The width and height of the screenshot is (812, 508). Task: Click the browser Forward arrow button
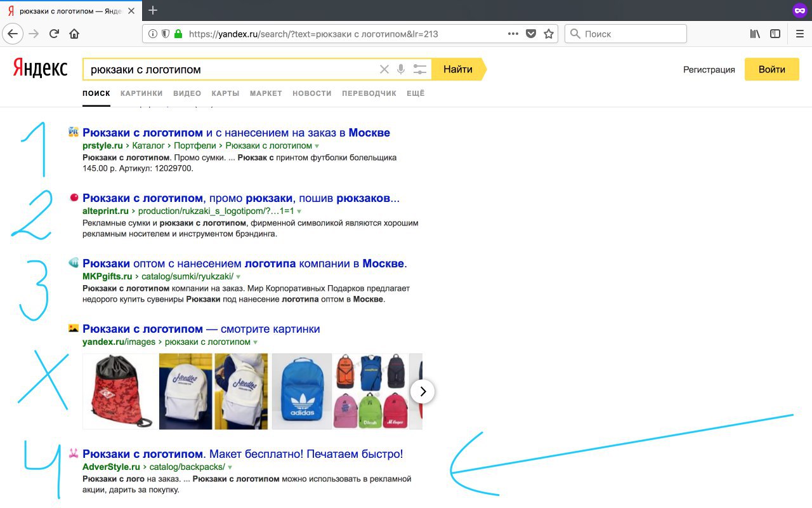pos(34,34)
